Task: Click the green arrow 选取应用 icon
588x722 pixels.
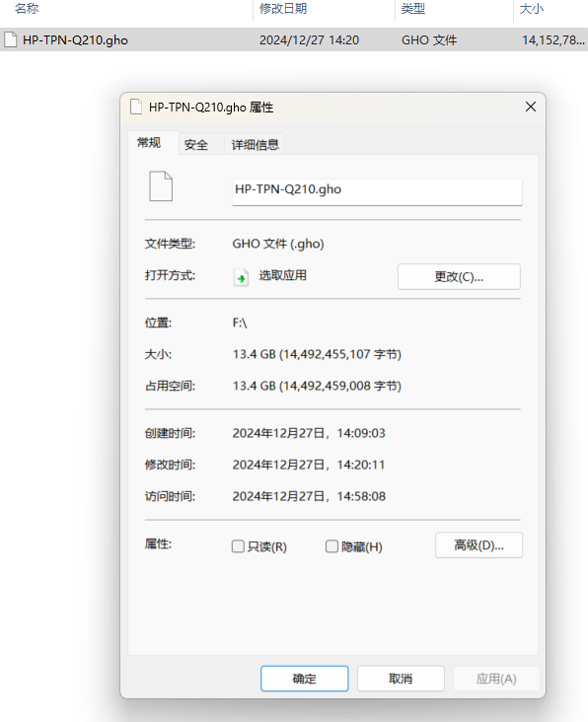Action: (x=241, y=277)
